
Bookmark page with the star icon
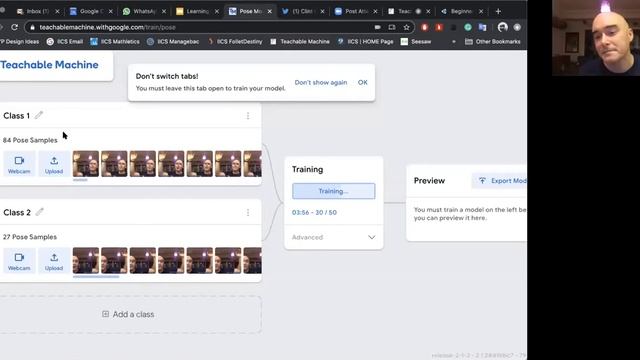[x=406, y=27]
